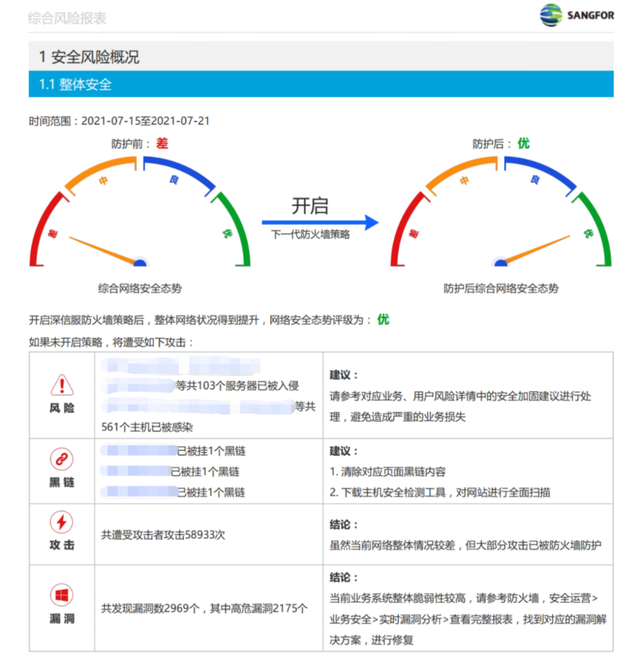Click the 结论 heading in the 攻击 row

(x=343, y=525)
